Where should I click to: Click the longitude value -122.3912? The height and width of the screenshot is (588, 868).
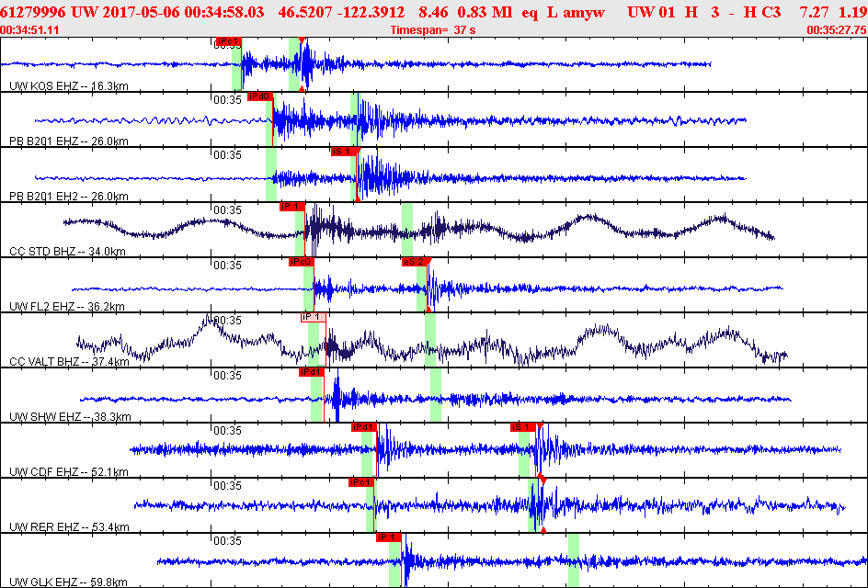pyautogui.click(x=370, y=13)
